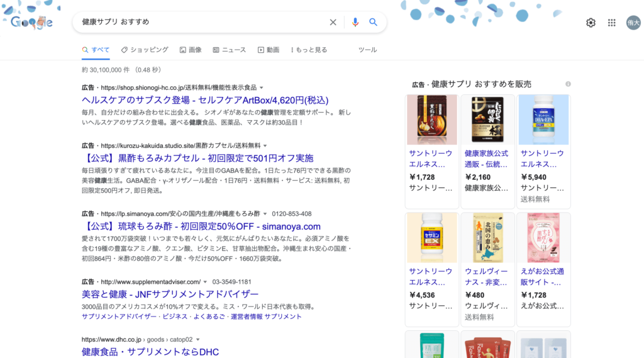Screen dimensions: 644x358
Task: Click 運営者情報 サプリメント sitelink
Action: click(266, 316)
